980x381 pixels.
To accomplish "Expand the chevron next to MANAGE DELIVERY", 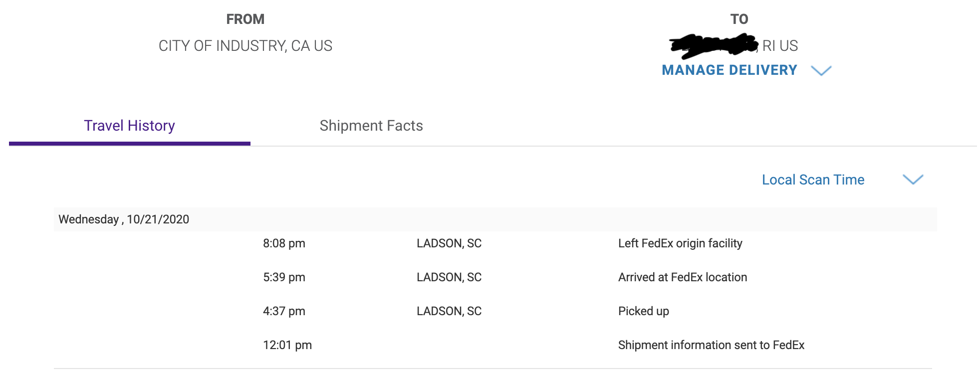I will pos(821,71).
